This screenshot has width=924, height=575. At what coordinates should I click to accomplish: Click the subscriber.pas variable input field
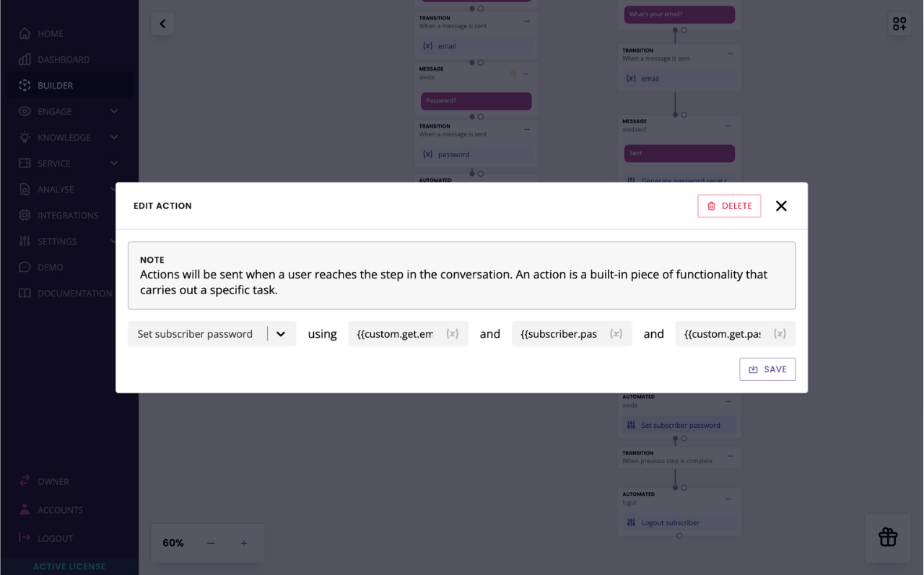pos(563,333)
